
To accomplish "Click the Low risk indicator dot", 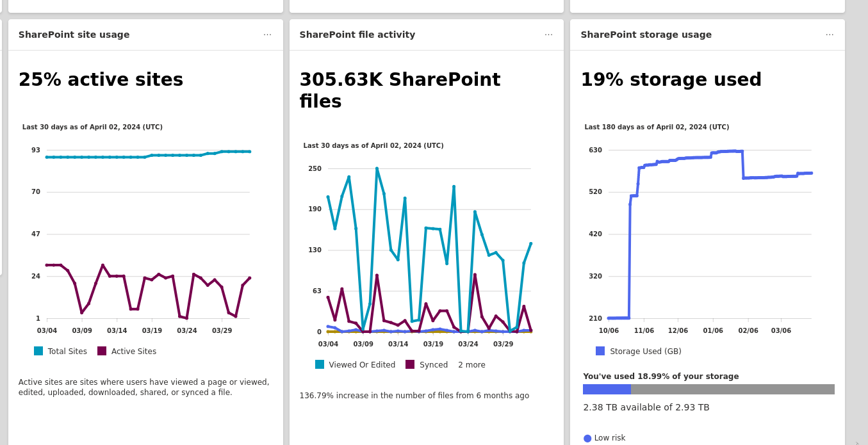I will [x=587, y=438].
